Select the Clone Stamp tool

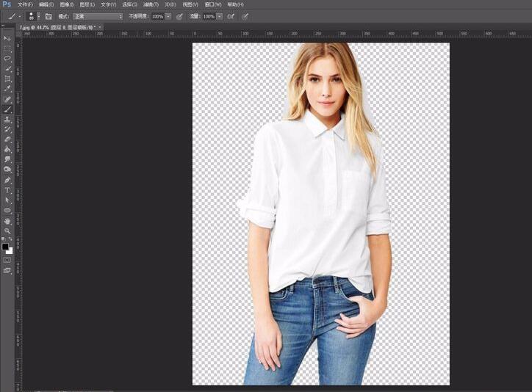pos(7,119)
